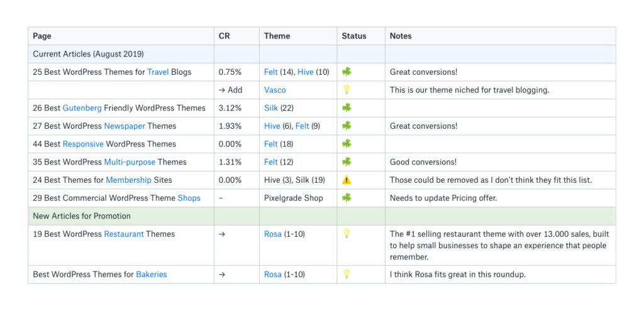The image size is (644, 311).
Task: Click the Good conversions! note
Action: point(423,162)
